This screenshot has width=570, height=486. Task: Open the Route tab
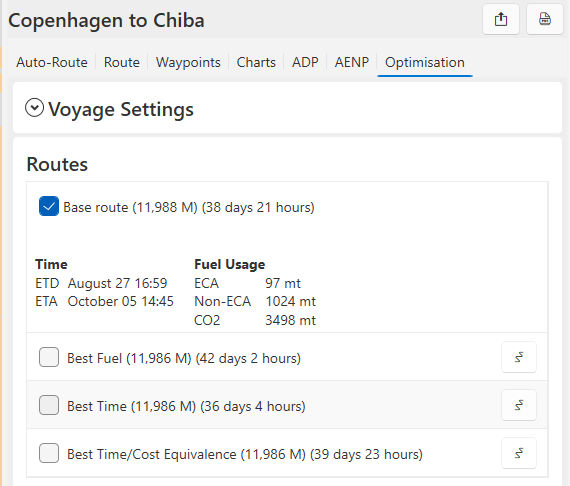[x=122, y=62]
